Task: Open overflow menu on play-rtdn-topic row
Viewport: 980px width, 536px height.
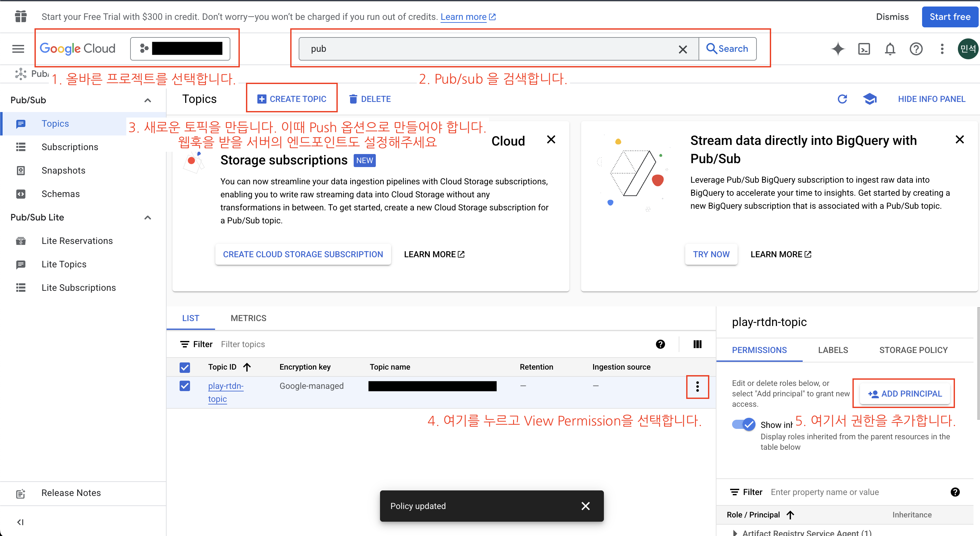Action: click(697, 387)
